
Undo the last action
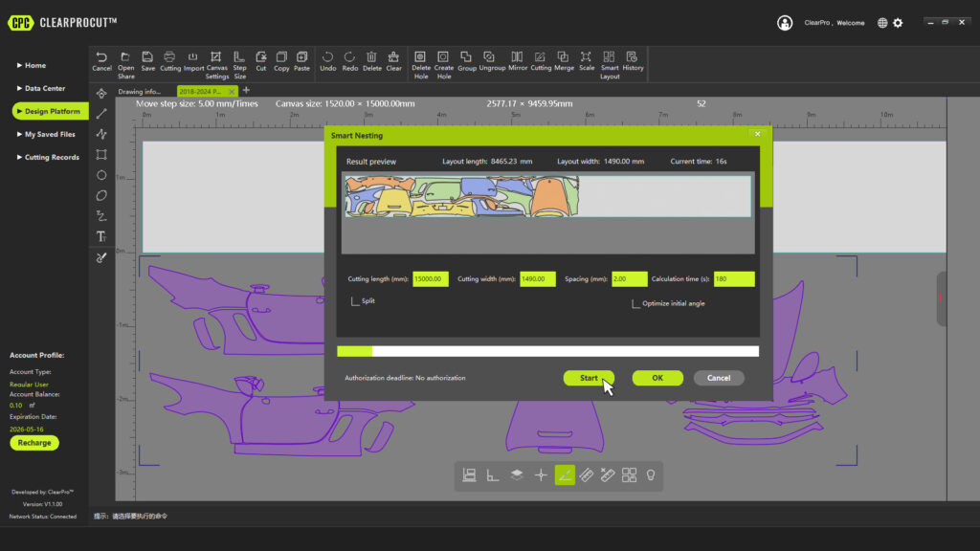[x=327, y=61]
